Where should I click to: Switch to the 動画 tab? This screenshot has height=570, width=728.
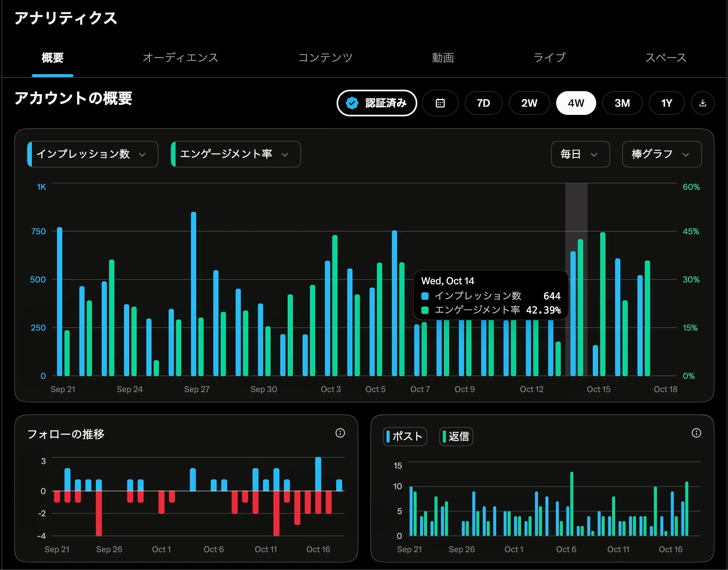point(443,58)
